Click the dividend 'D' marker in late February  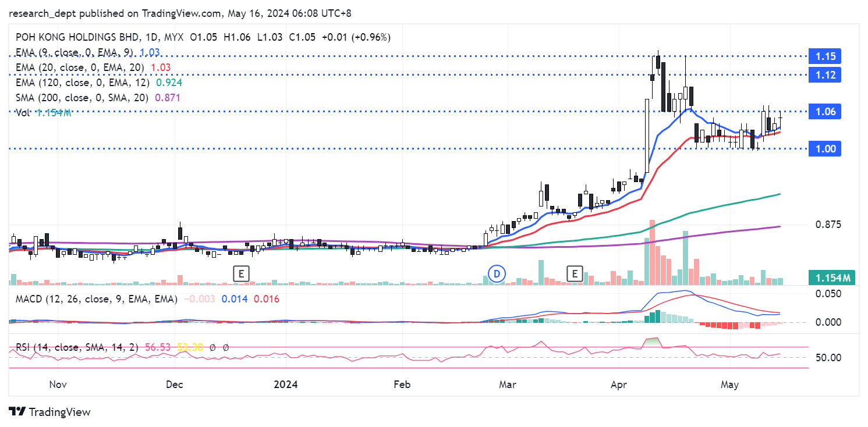(x=496, y=273)
